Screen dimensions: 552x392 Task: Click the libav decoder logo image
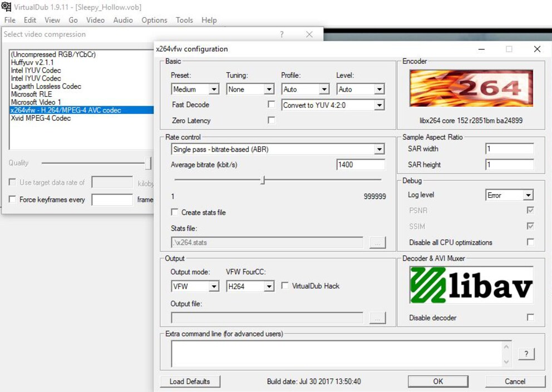(471, 285)
